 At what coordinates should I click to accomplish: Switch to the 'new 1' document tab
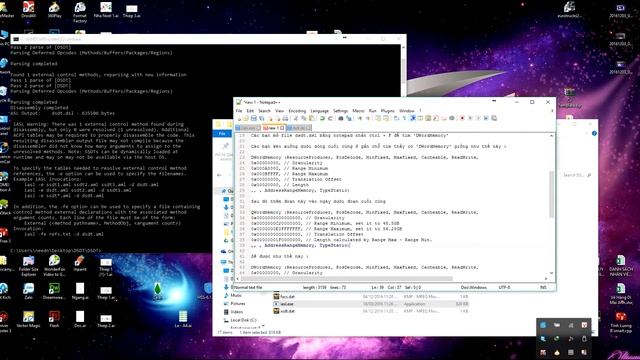coord(273,128)
